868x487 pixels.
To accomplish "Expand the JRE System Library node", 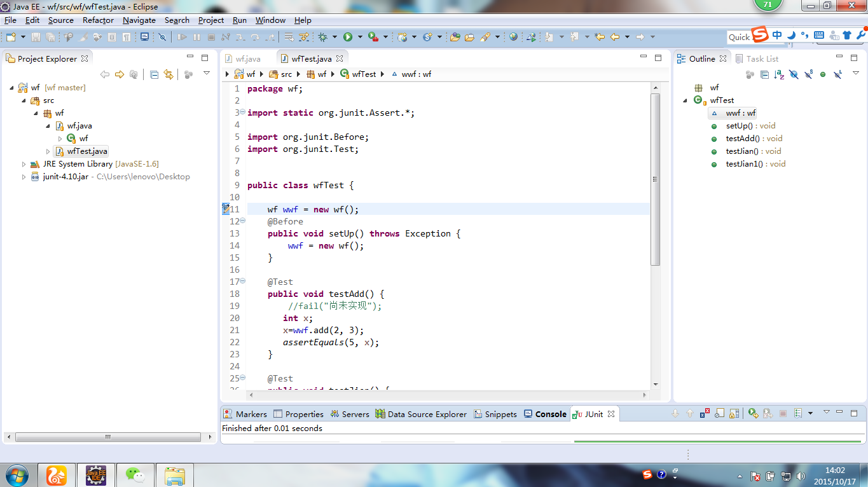I will pyautogui.click(x=24, y=164).
